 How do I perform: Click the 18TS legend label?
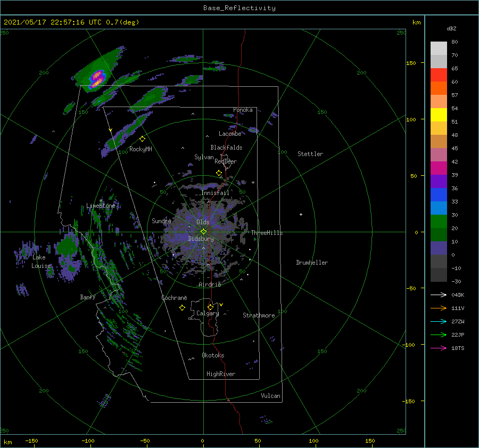click(x=458, y=348)
